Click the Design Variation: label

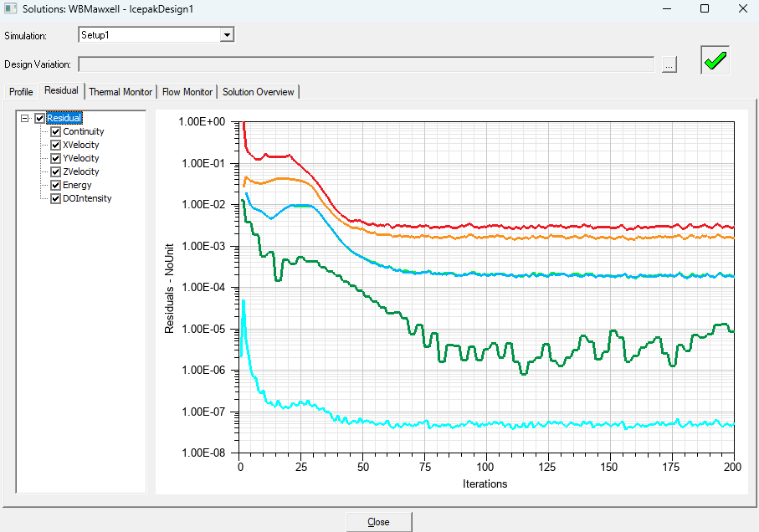tap(38, 64)
